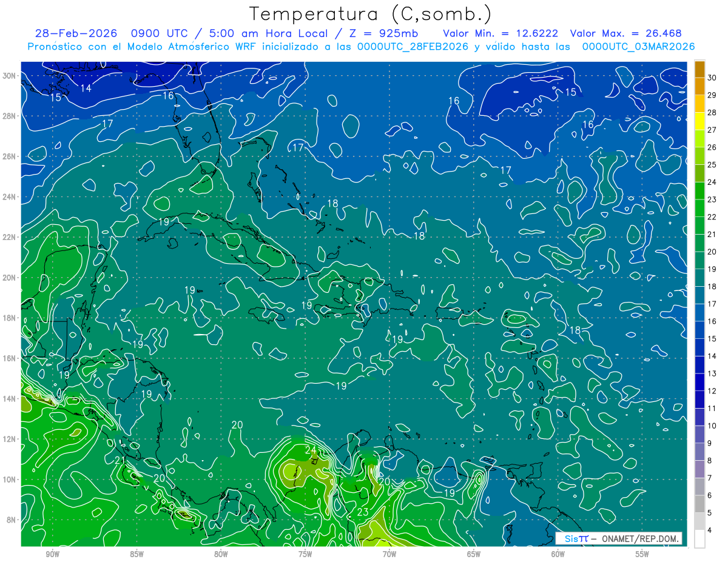This screenshot has height=562, width=728.
Task: Click the 80W longitude label
Action: (221, 554)
